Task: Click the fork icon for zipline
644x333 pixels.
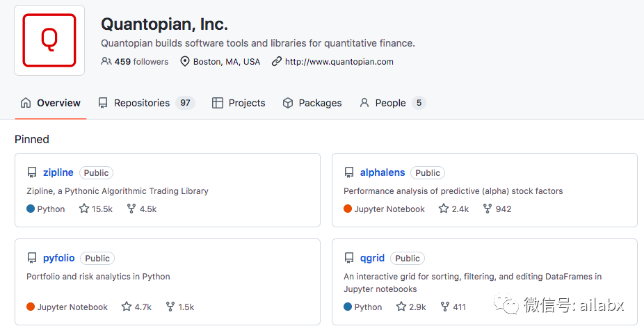Action: (x=131, y=209)
